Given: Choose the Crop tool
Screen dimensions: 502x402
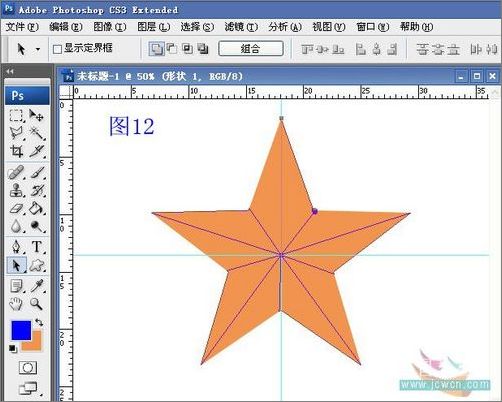Looking at the screenshot, I should tap(16, 151).
